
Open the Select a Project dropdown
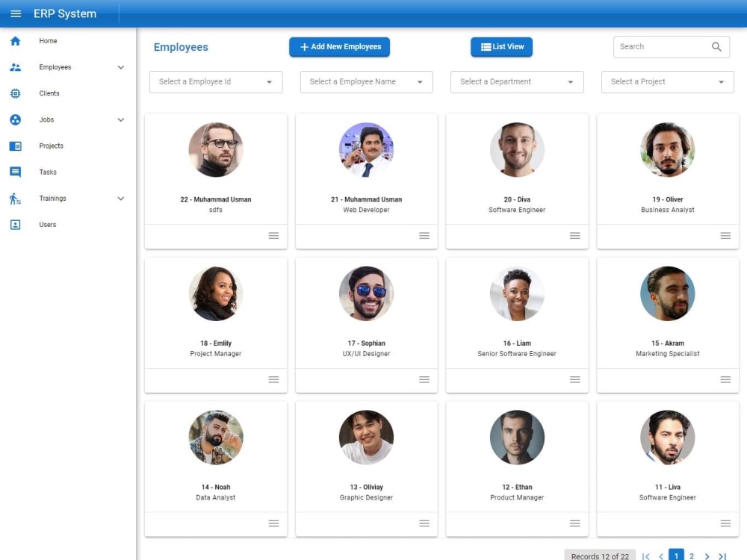[667, 82]
